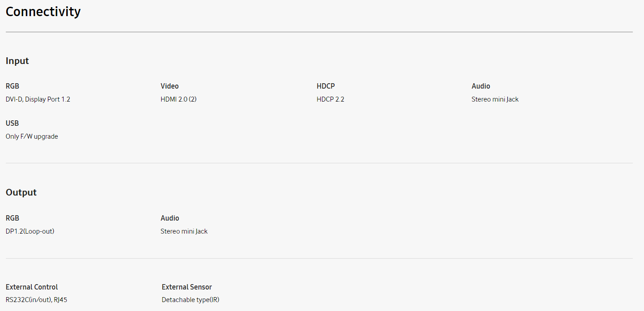Click Stereo mini Jack value under Input
The height and width of the screenshot is (311, 644).
point(495,99)
